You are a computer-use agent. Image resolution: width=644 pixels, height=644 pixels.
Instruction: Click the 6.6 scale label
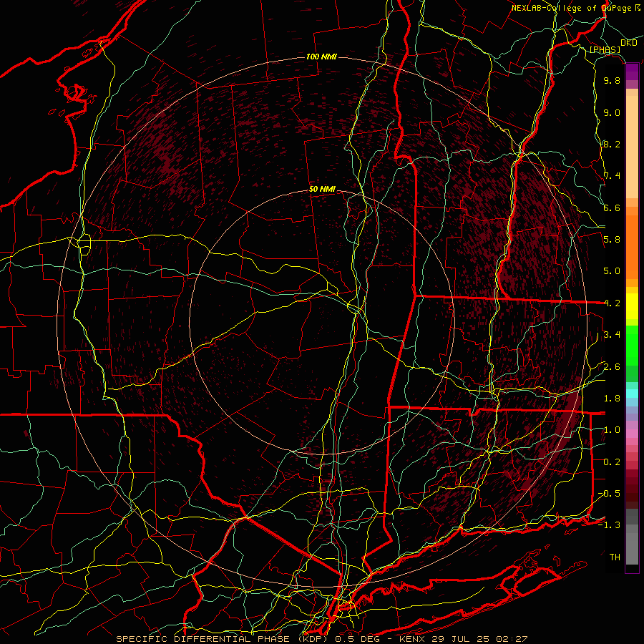click(x=612, y=208)
